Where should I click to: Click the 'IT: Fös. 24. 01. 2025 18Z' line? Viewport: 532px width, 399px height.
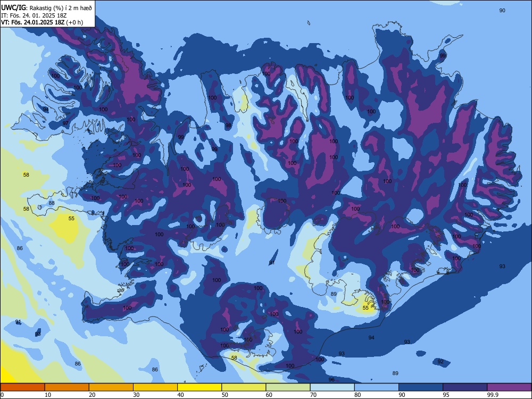pos(34,15)
